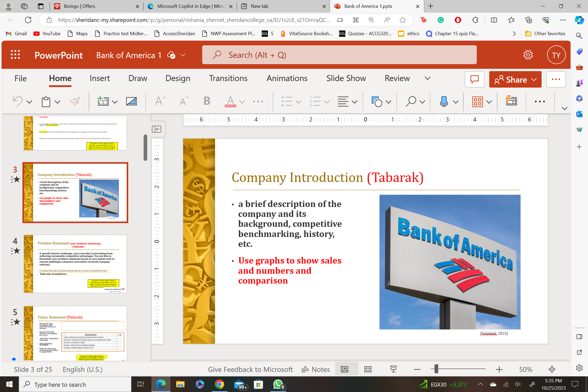Open the slide Layout icon

[131, 101]
